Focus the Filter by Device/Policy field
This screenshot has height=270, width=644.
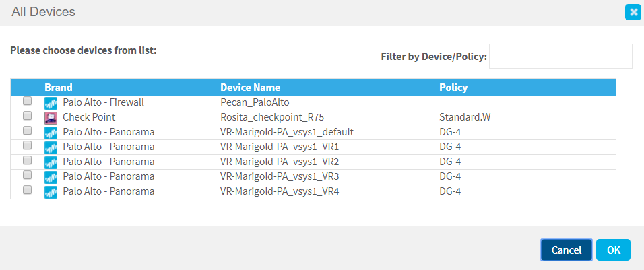point(560,57)
